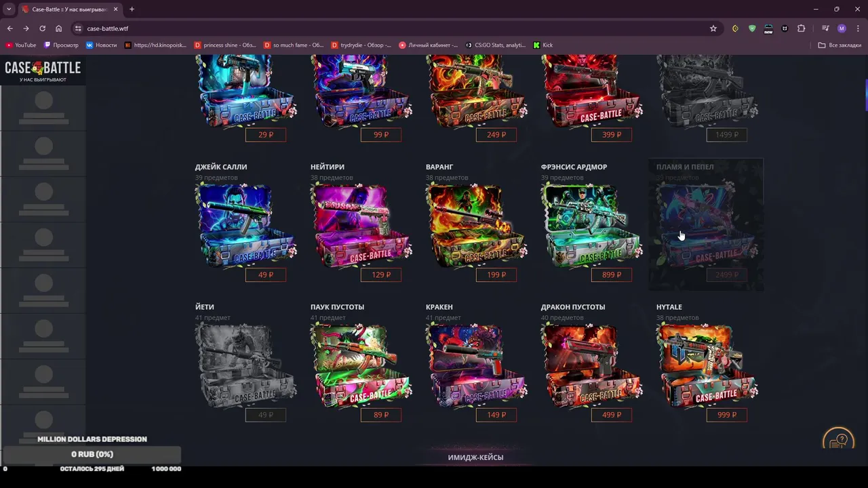868x488 pixels.
Task: Go forward in browser history
Action: pyautogui.click(x=26, y=28)
